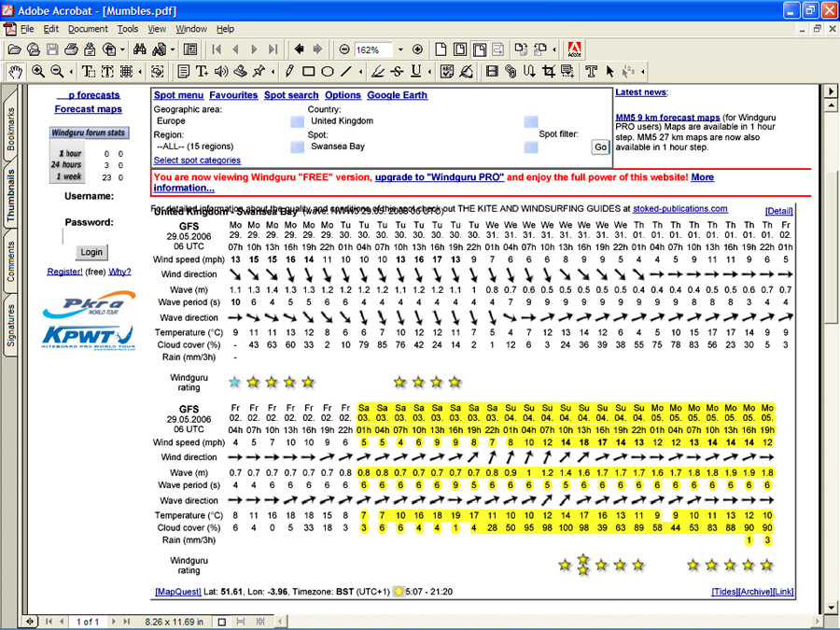Viewport: 840px width, 630px height.
Task: Open the Select spot categories link
Action: (197, 161)
